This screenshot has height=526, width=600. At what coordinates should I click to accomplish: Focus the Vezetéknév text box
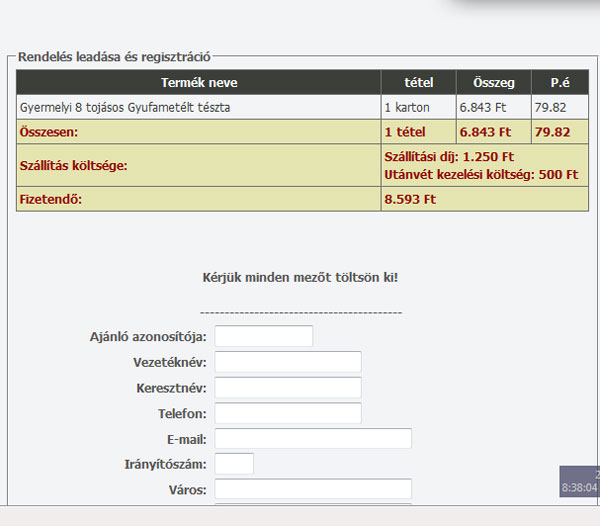coord(288,362)
